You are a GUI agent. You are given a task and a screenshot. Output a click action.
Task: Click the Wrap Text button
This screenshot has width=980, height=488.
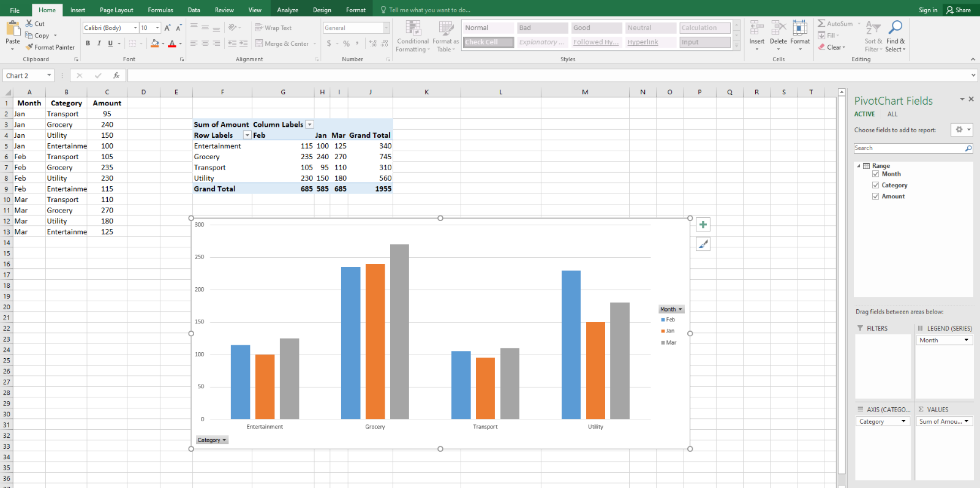coord(273,28)
